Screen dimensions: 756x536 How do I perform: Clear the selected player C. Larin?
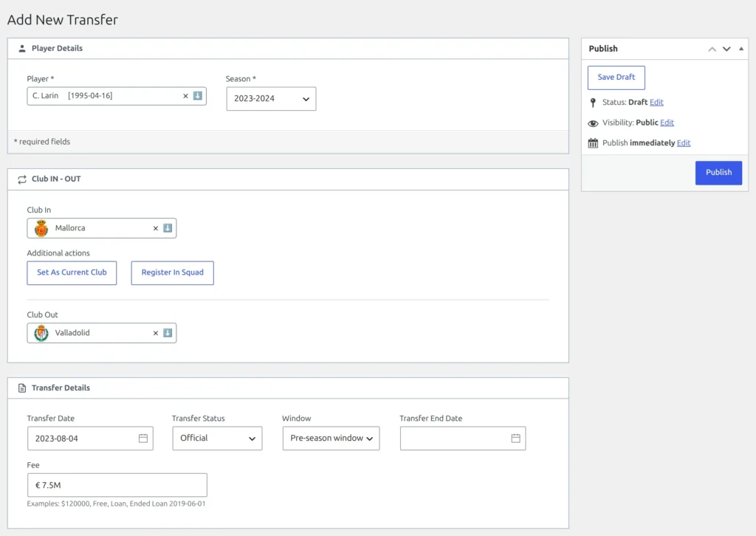(185, 96)
